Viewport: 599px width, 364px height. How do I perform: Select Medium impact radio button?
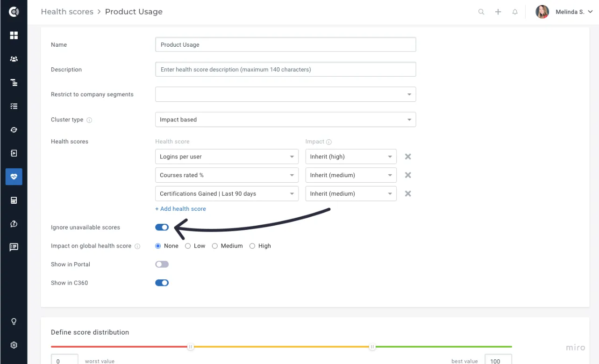click(x=215, y=246)
